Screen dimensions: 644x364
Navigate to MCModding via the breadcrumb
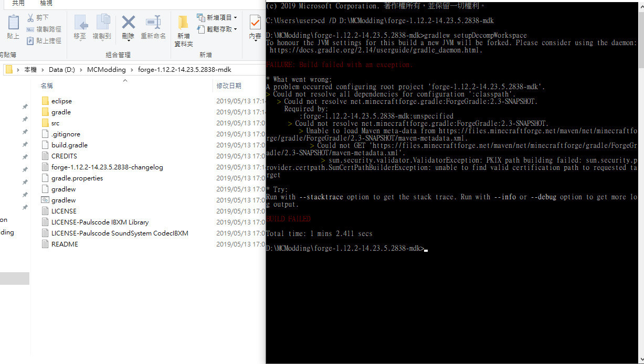click(106, 69)
